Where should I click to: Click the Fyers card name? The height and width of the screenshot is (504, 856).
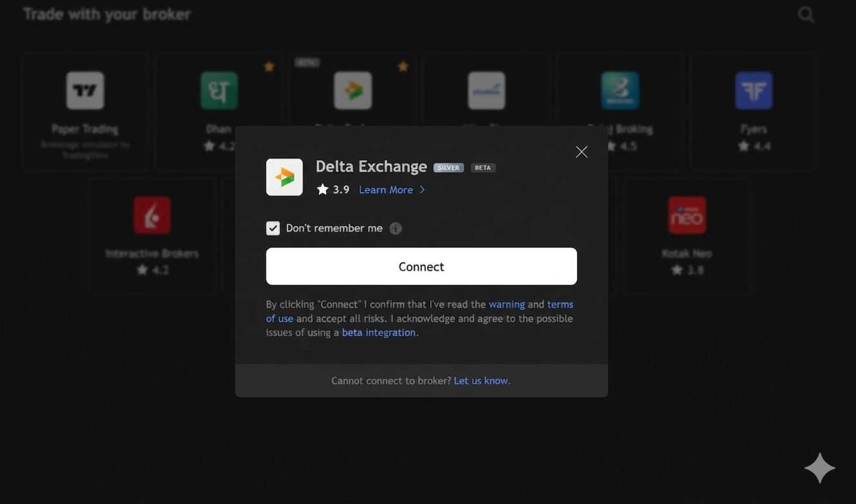(754, 129)
